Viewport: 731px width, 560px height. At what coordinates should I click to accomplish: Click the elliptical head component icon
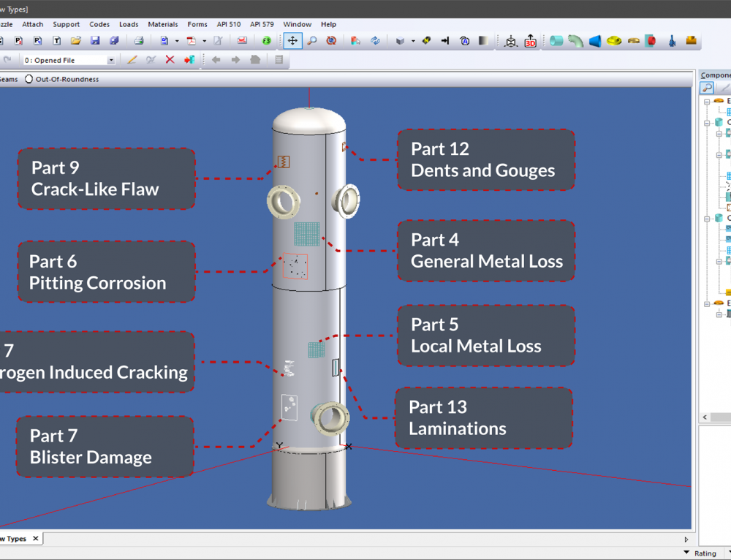point(614,41)
